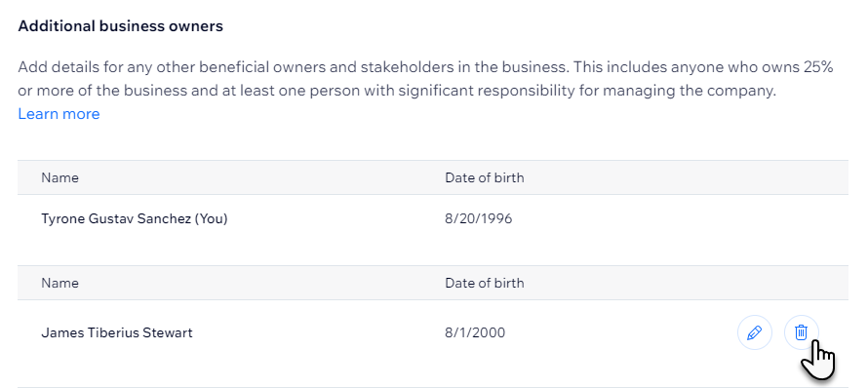Click the 8/20/1996 date of birth
Viewport: 868px width, 388px height.
[478, 218]
